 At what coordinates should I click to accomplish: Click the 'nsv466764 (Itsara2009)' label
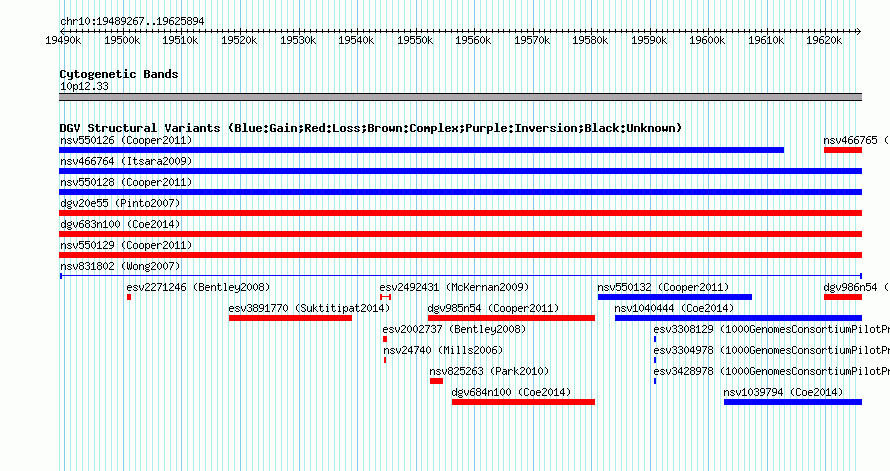tap(126, 161)
